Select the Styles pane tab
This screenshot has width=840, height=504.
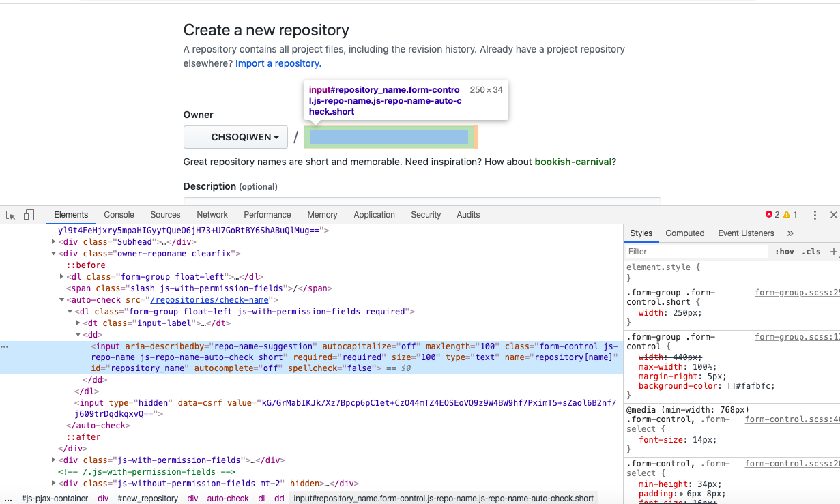tap(641, 233)
